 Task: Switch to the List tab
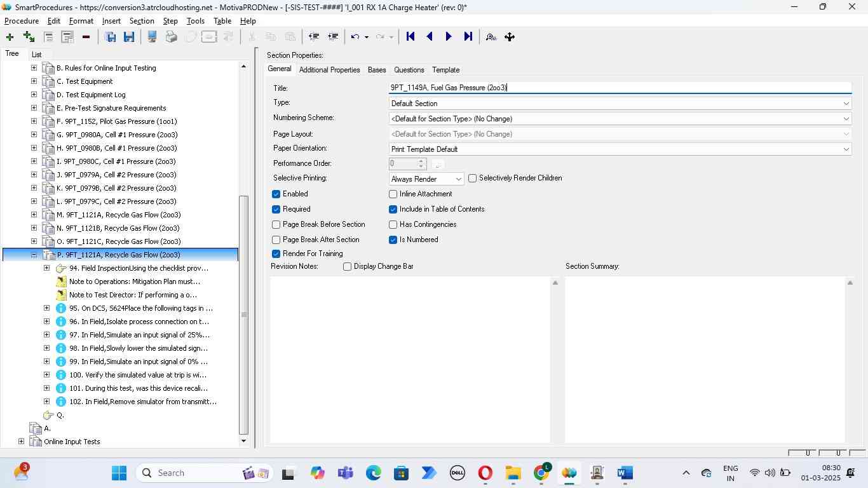(36, 55)
